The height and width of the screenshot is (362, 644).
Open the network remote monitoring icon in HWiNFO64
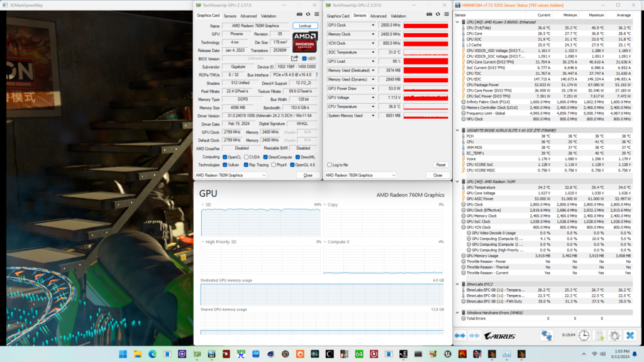pyautogui.click(x=547, y=336)
